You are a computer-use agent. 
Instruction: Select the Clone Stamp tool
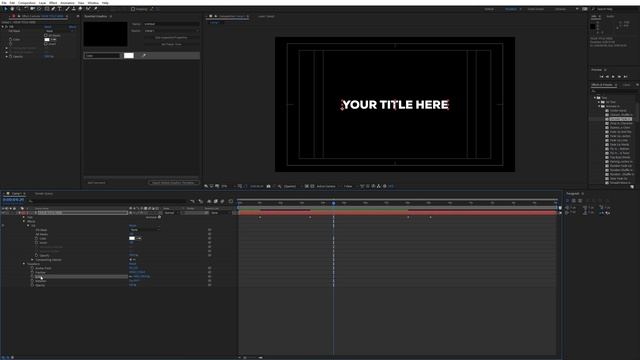74,9
